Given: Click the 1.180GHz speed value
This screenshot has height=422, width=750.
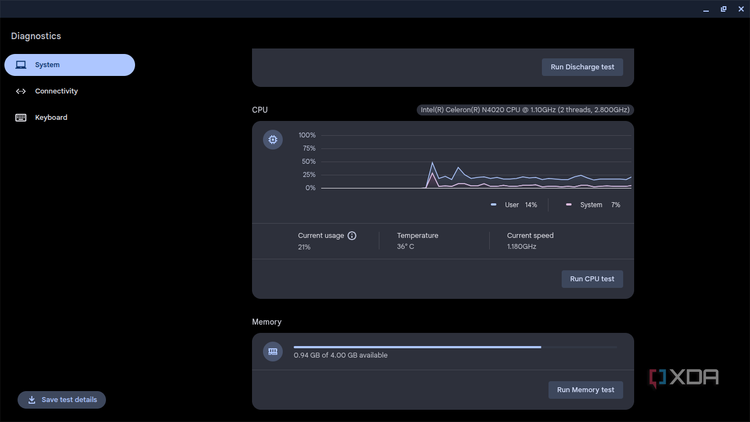Looking at the screenshot, I should coord(521,246).
